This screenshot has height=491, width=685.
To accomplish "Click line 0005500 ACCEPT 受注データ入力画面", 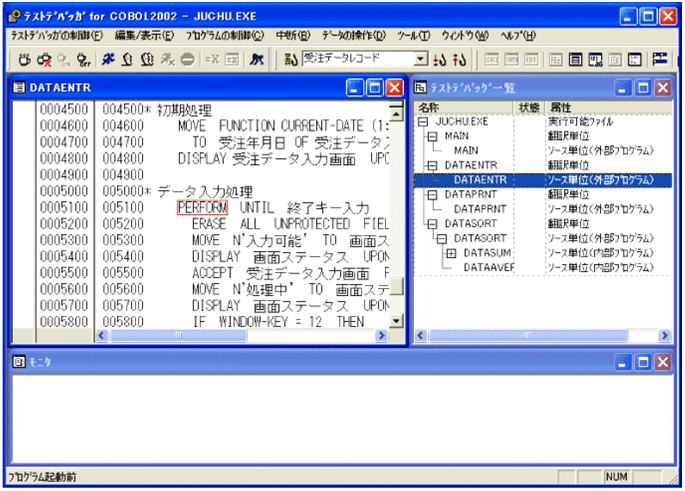I will coord(290,273).
